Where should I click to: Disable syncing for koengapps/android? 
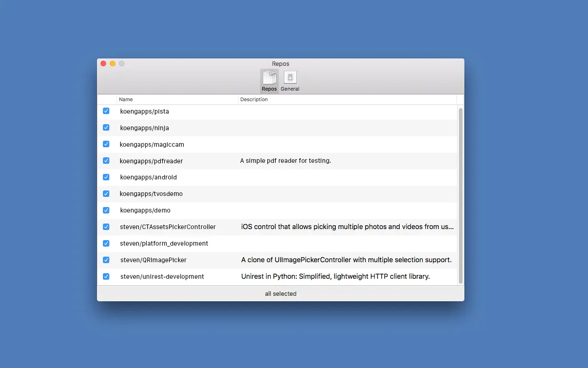[106, 177]
